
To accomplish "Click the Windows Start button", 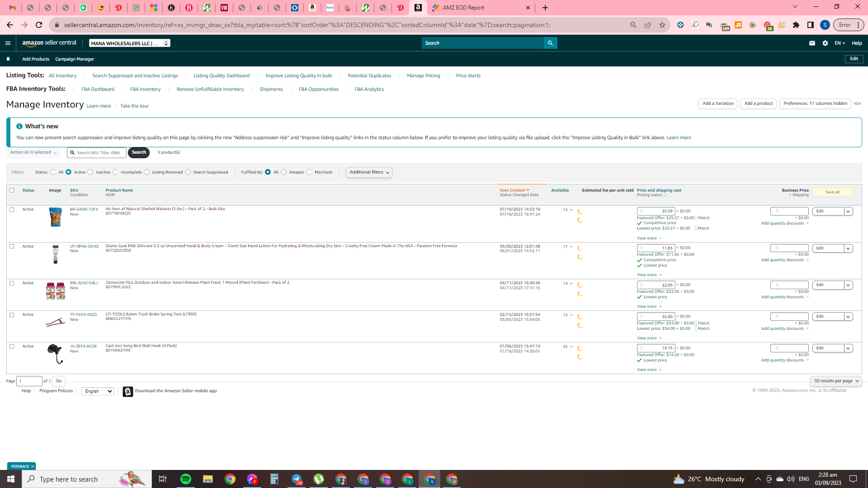I will pyautogui.click(x=11, y=479).
